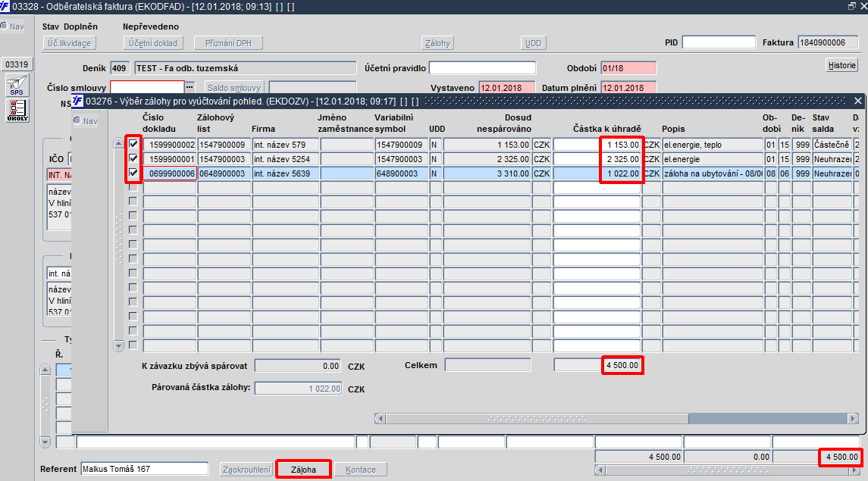
Task: Uncheck the row for doklad 1599900002
Action: [133, 144]
